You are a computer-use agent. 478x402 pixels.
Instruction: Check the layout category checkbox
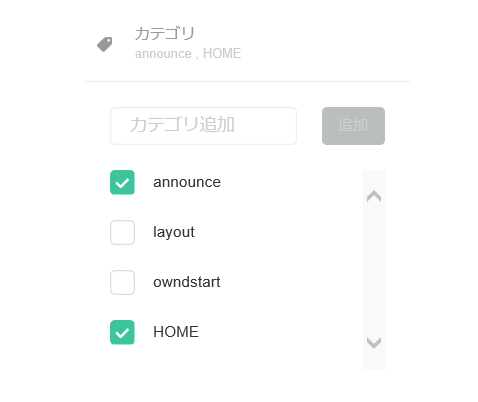pos(122,232)
